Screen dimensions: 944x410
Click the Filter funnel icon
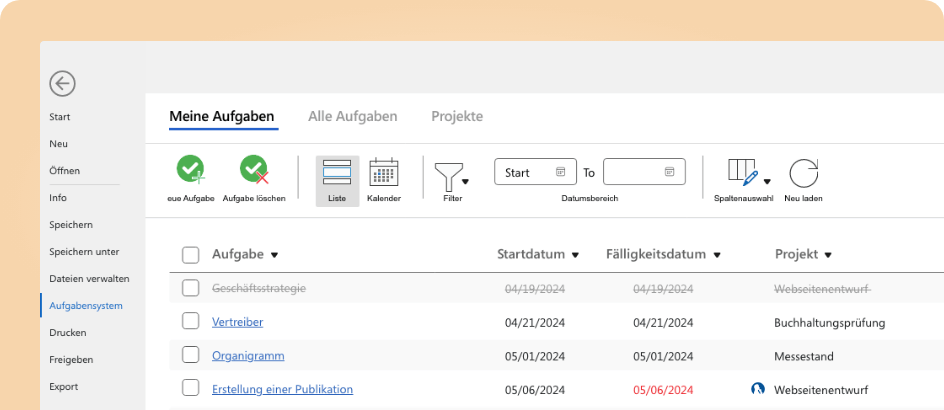coord(447,176)
